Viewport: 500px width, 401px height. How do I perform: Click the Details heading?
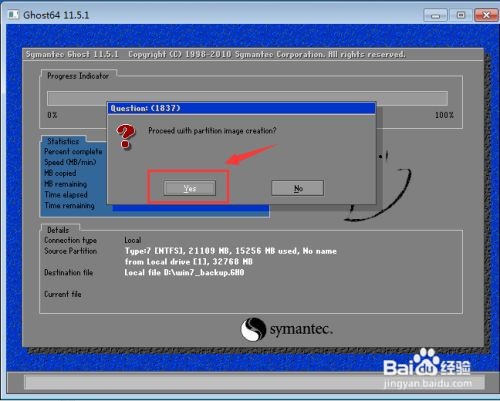58,230
